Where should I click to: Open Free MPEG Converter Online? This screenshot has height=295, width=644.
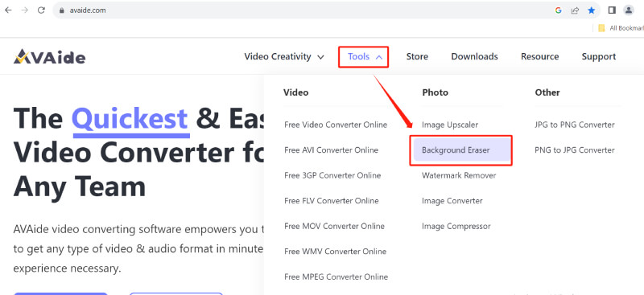coord(336,277)
